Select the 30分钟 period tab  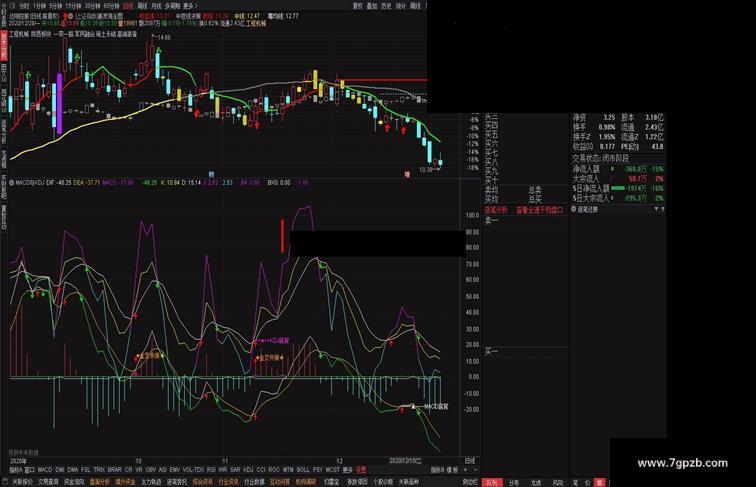pos(92,6)
